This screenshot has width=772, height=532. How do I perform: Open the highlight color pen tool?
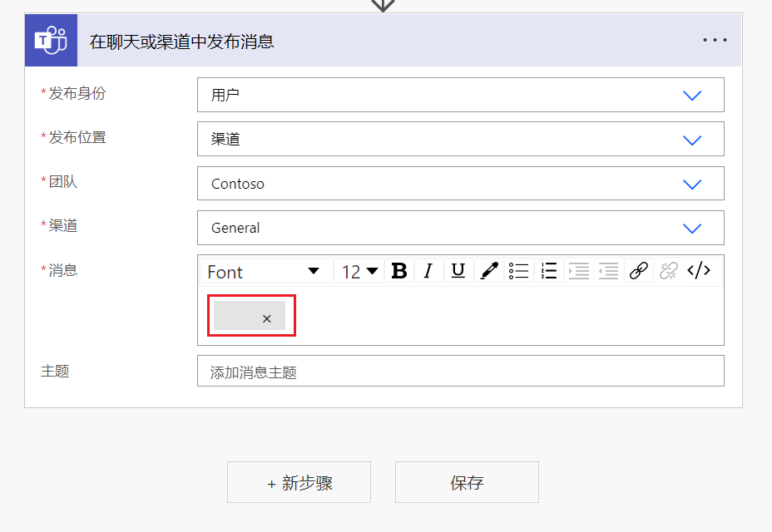(x=488, y=271)
